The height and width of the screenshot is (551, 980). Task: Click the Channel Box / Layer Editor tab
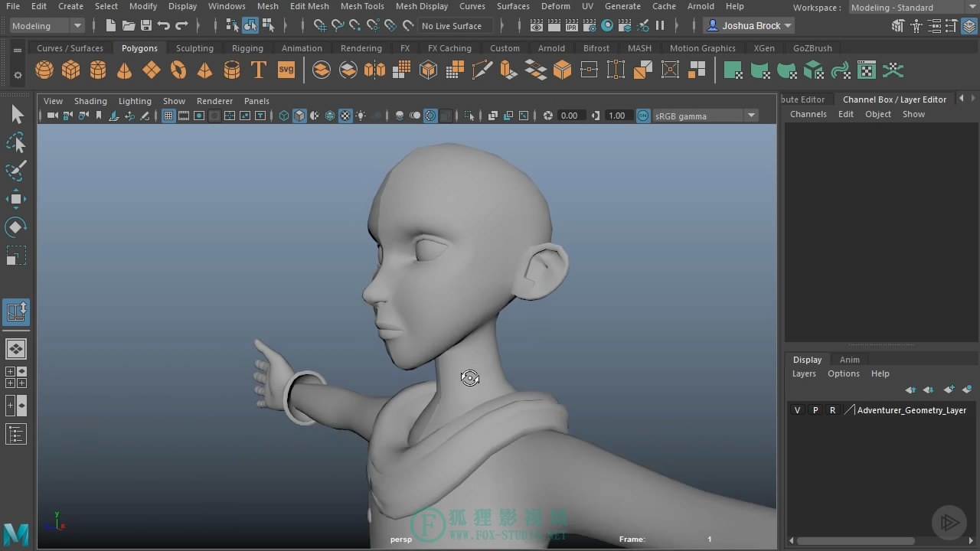[x=894, y=99]
